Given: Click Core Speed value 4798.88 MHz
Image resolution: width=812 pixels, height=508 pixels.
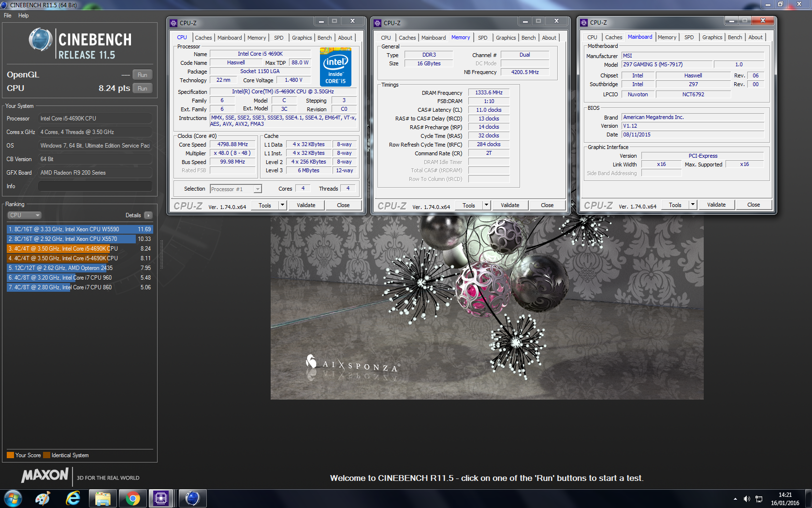Looking at the screenshot, I should tap(232, 145).
